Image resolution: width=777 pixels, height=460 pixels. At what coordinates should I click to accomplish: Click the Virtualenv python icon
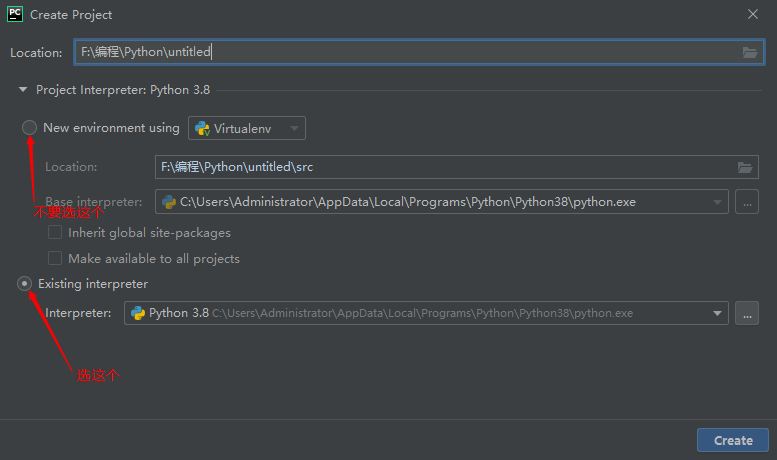click(x=202, y=128)
